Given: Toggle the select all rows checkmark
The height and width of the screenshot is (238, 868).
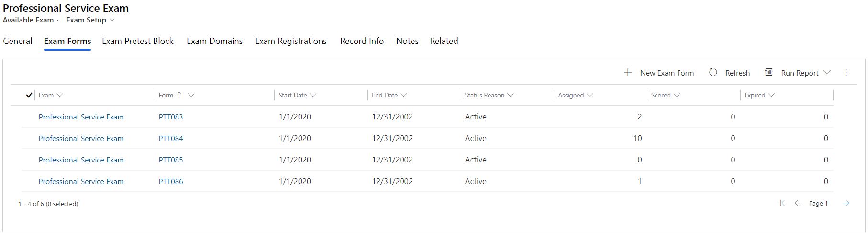Looking at the screenshot, I should point(29,95).
